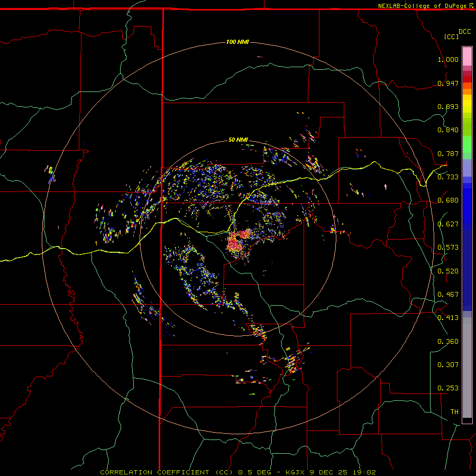Click the 100 NMI range ring label

coord(237,42)
